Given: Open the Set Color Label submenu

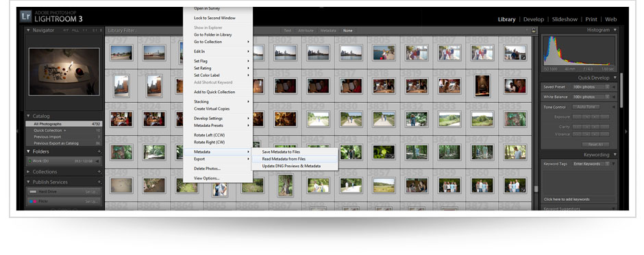Looking at the screenshot, I should (x=218, y=75).
